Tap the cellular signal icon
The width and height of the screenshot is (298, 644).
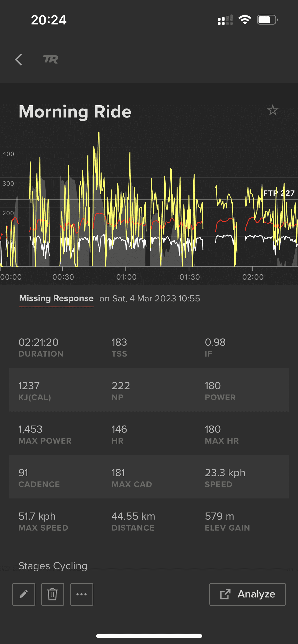225,20
